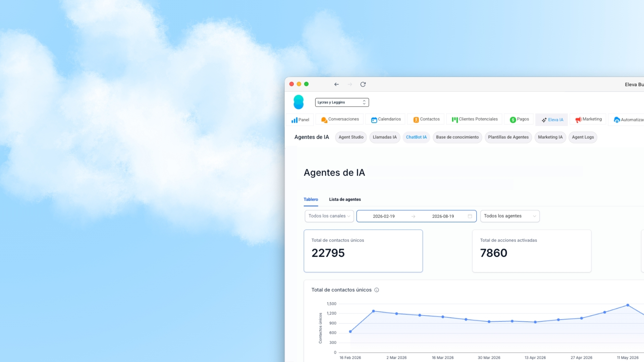The height and width of the screenshot is (362, 644).
Task: Open the Marketing tab
Action: [x=588, y=119]
